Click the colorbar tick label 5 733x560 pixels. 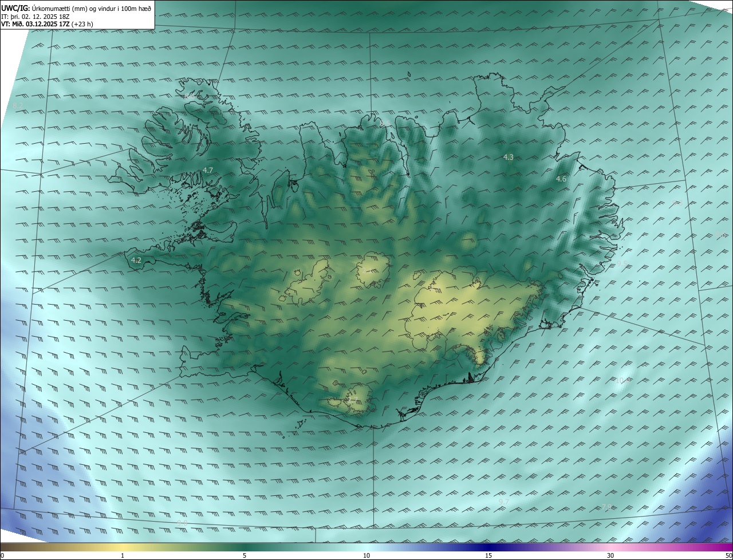245,555
